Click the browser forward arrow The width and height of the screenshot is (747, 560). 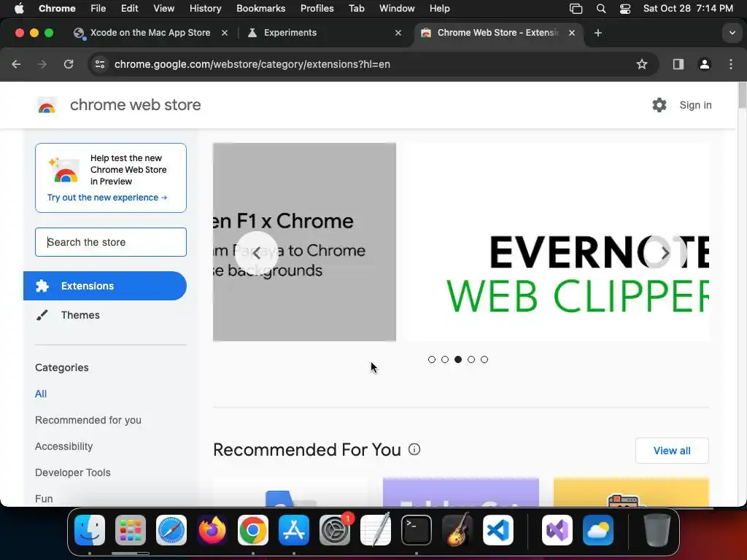[x=42, y=64]
